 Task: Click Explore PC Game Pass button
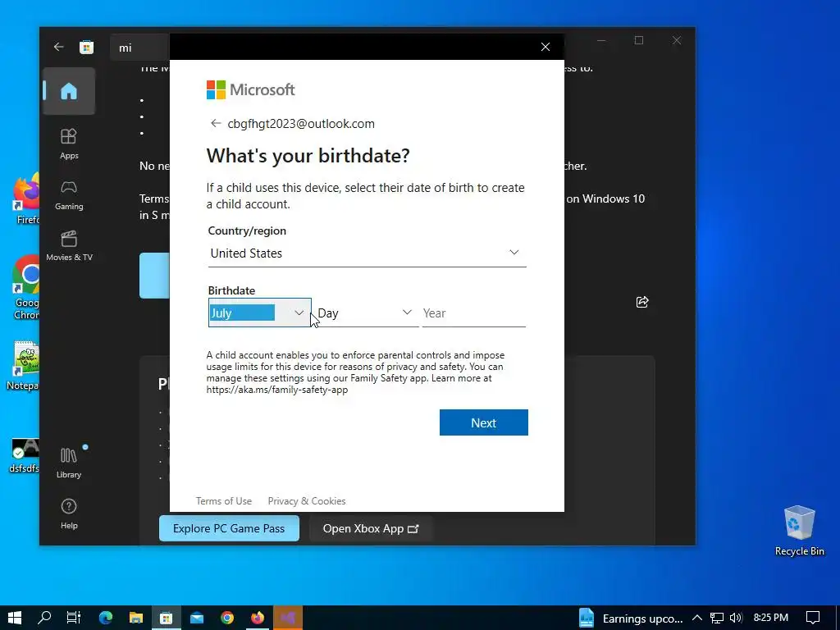tap(229, 528)
